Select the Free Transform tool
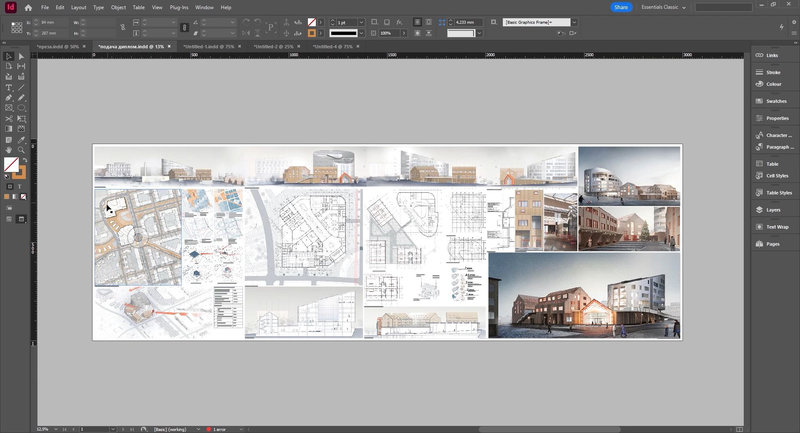 pyautogui.click(x=21, y=118)
